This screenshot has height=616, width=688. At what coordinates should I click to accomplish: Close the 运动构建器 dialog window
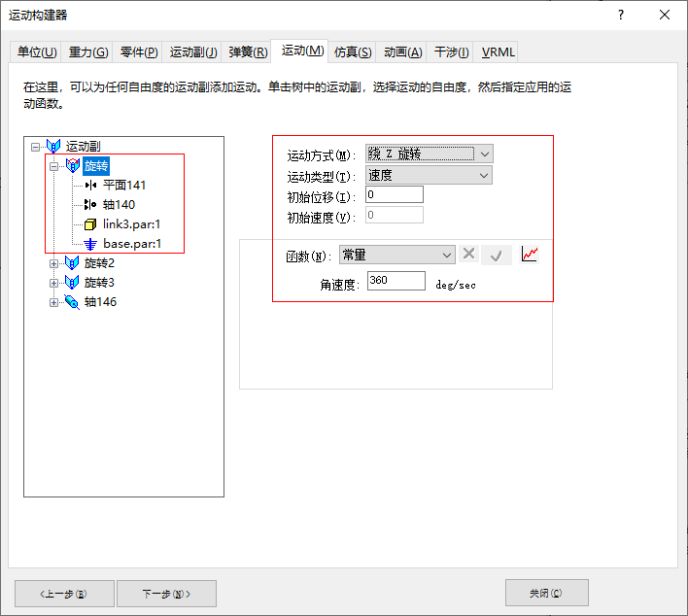(x=665, y=15)
